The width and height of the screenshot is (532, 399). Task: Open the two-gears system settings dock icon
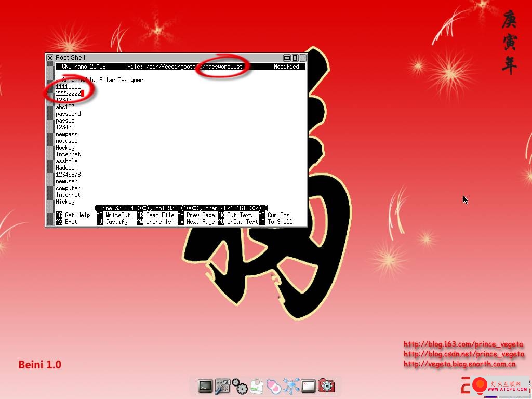click(240, 387)
